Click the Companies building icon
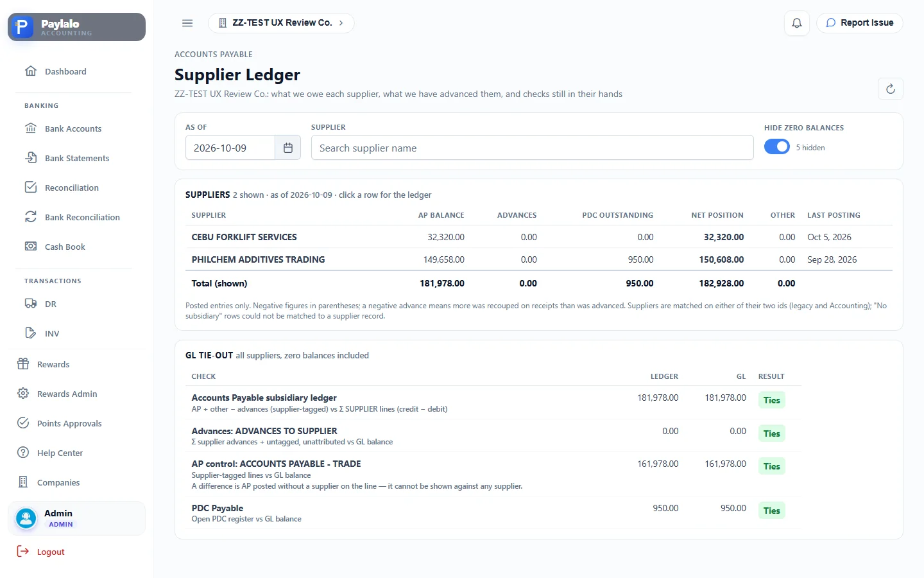The width and height of the screenshot is (924, 578). tap(23, 482)
